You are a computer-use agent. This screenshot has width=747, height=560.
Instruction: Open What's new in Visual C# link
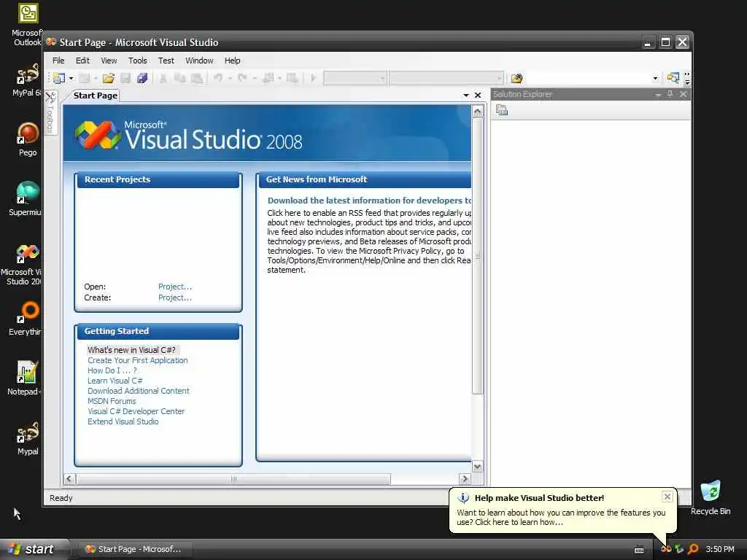click(x=131, y=350)
